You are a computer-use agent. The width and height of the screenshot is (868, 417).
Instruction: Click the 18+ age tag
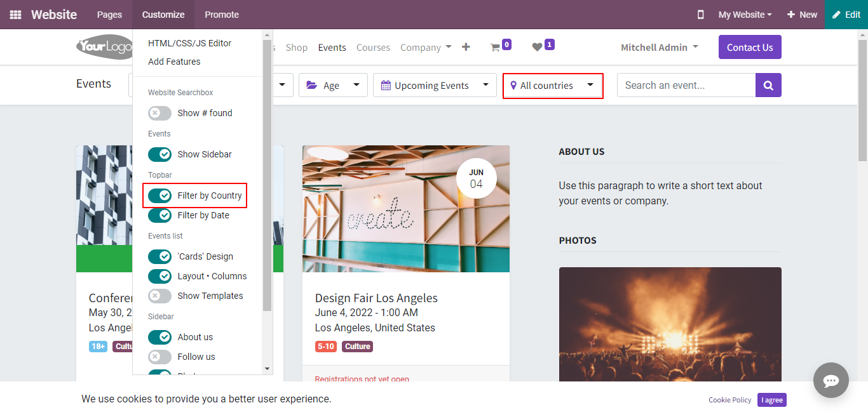[98, 347]
